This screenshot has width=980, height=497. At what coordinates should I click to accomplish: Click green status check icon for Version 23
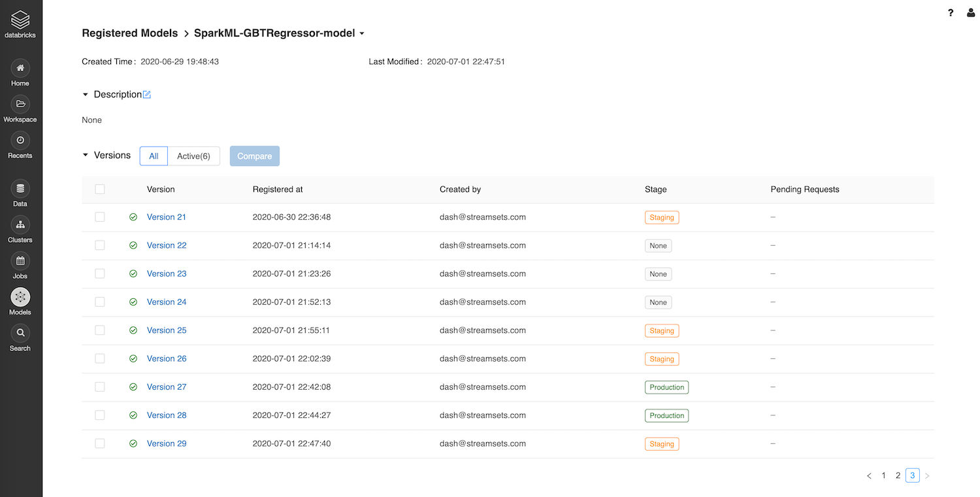click(x=133, y=273)
